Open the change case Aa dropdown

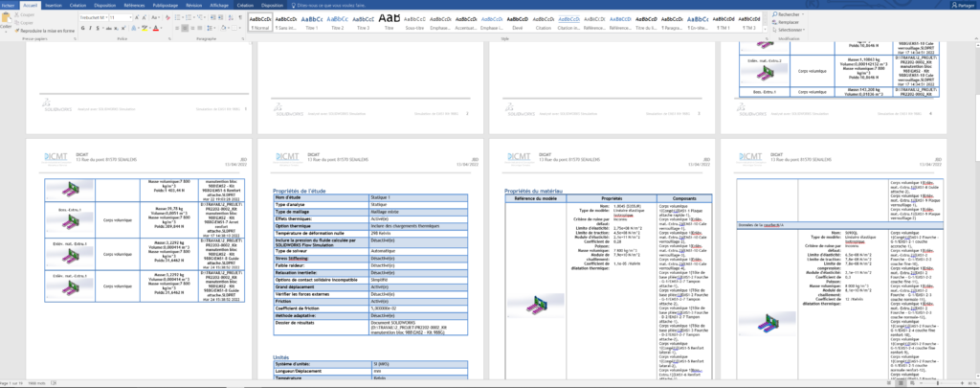[x=155, y=17]
